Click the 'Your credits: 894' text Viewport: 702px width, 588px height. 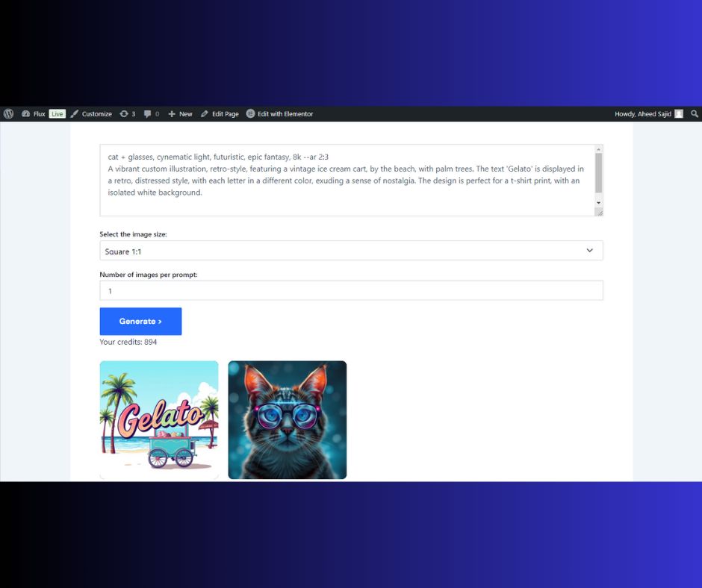tap(128, 342)
